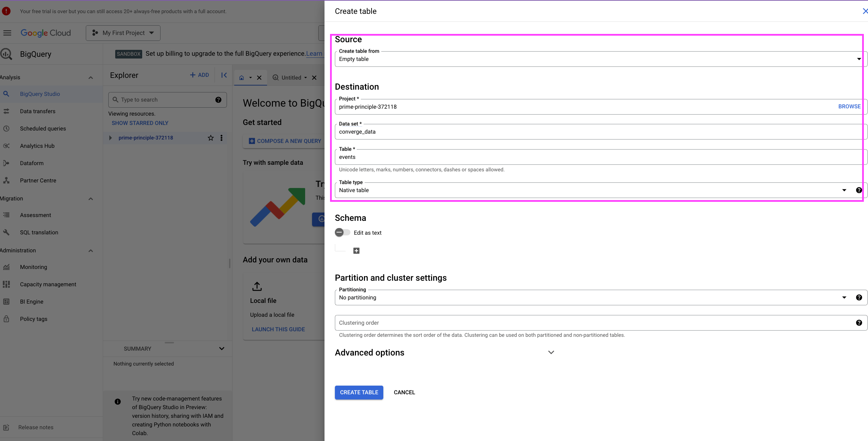Click BROWSE for project
This screenshot has height=441, width=868.
click(849, 106)
